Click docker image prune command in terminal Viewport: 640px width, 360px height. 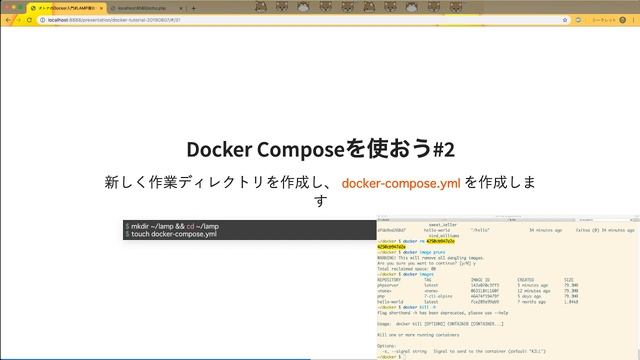[424, 252]
